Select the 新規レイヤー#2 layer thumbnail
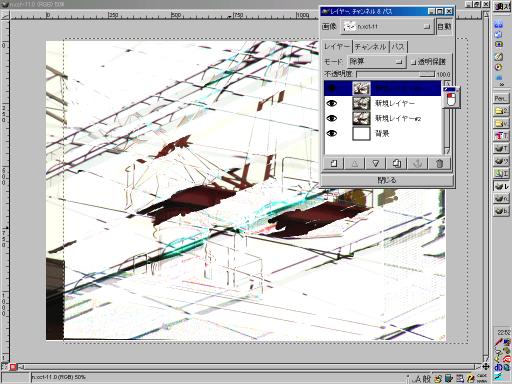Viewport: 512px width, 384px height. 361,118
